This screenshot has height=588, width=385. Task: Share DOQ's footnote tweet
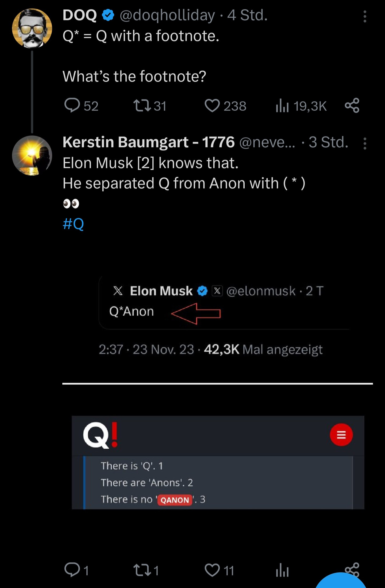pos(352,105)
